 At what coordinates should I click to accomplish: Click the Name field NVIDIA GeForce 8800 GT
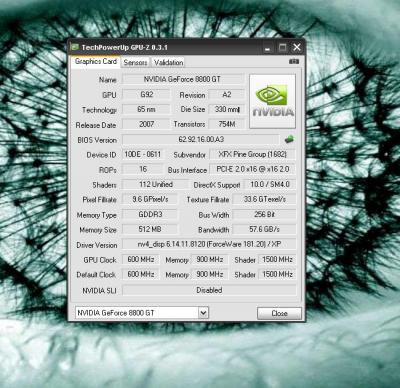coord(183,79)
